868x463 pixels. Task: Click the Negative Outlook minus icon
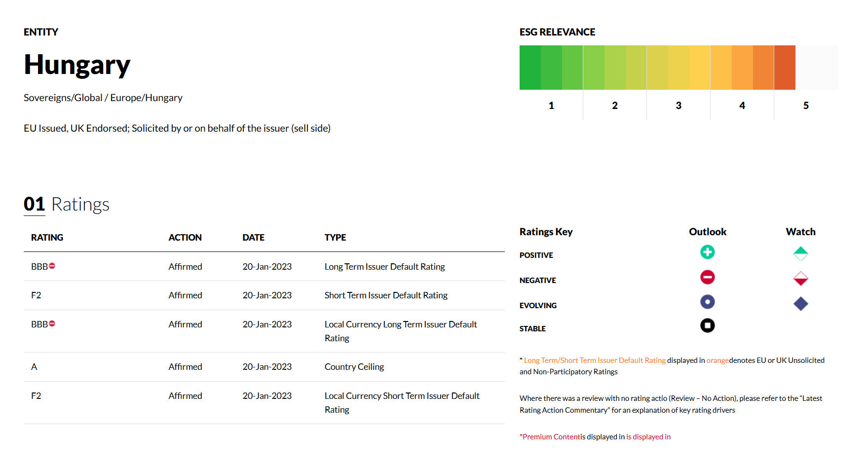(707, 277)
